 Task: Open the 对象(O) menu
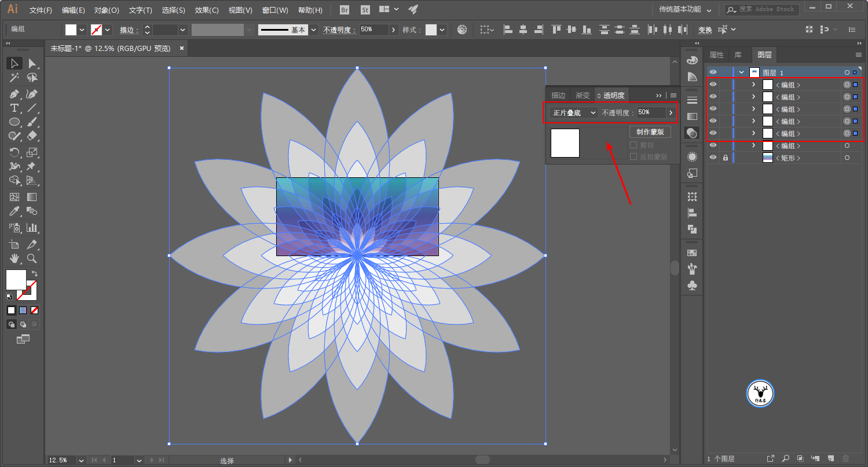(x=107, y=10)
